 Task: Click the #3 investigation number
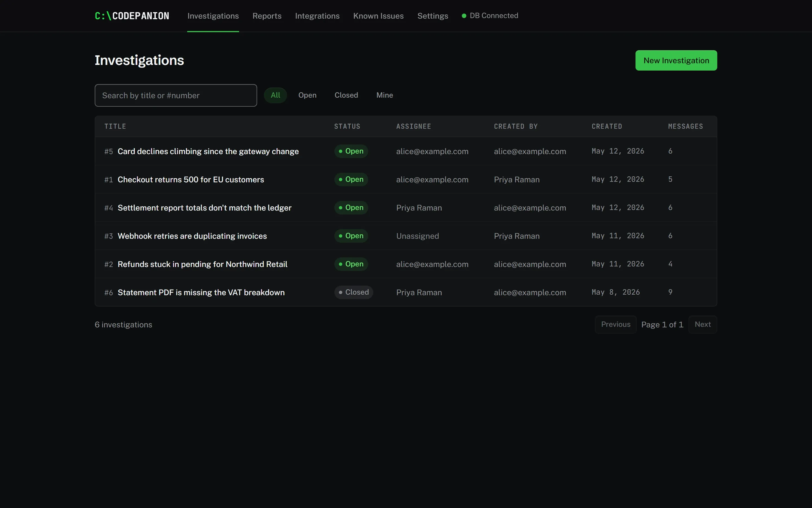coord(108,236)
